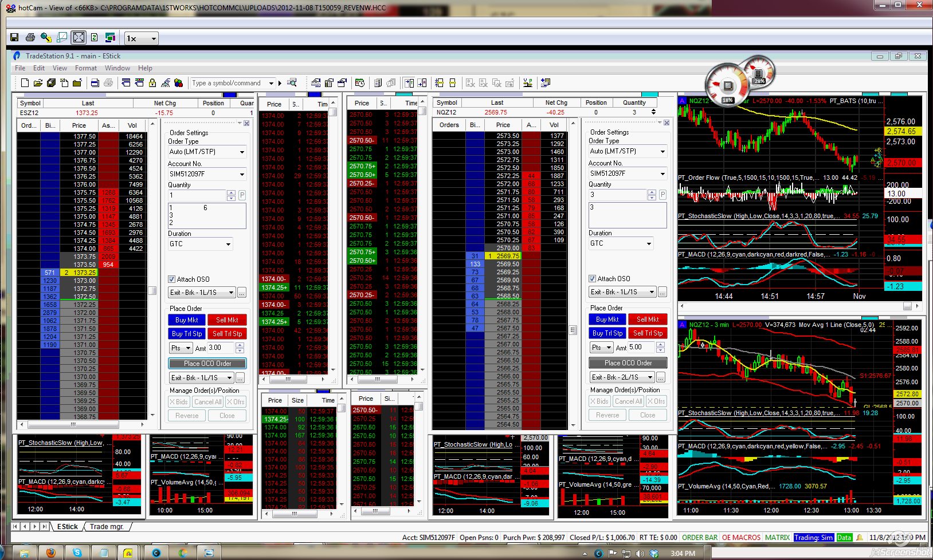Click Buy Mkt in the ESZ12 panel
Image resolution: width=933 pixels, height=560 pixels.
[187, 320]
